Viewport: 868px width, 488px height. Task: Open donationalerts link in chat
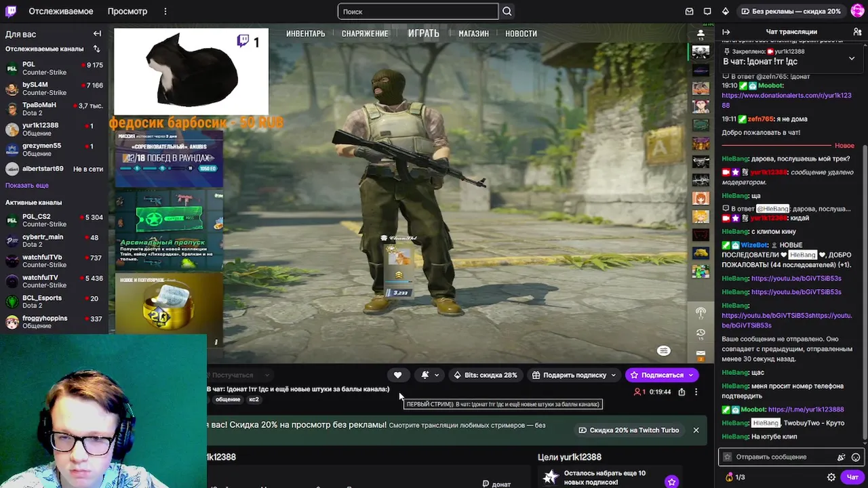787,100
